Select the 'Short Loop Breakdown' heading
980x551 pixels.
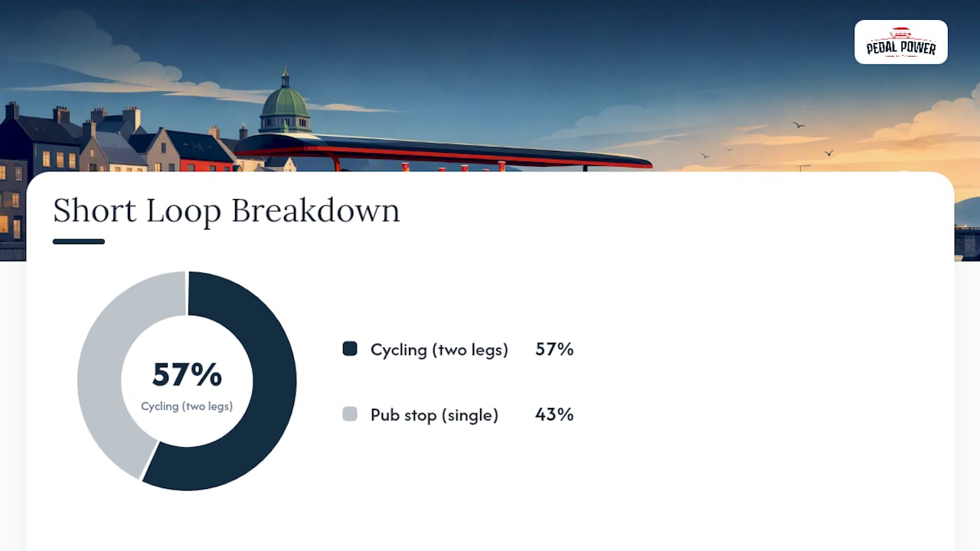(227, 210)
